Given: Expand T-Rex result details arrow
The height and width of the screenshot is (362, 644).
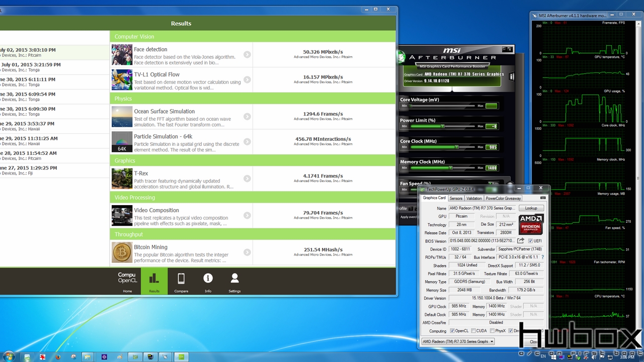Looking at the screenshot, I should 247,178.
